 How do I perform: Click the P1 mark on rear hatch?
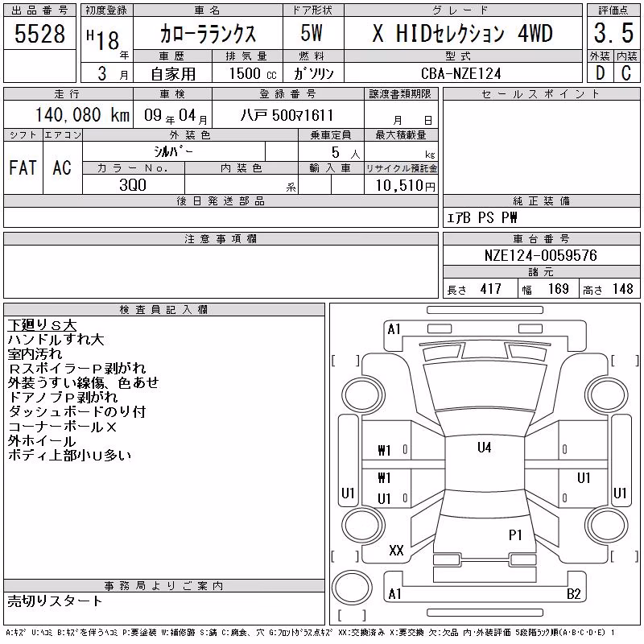coord(515,535)
